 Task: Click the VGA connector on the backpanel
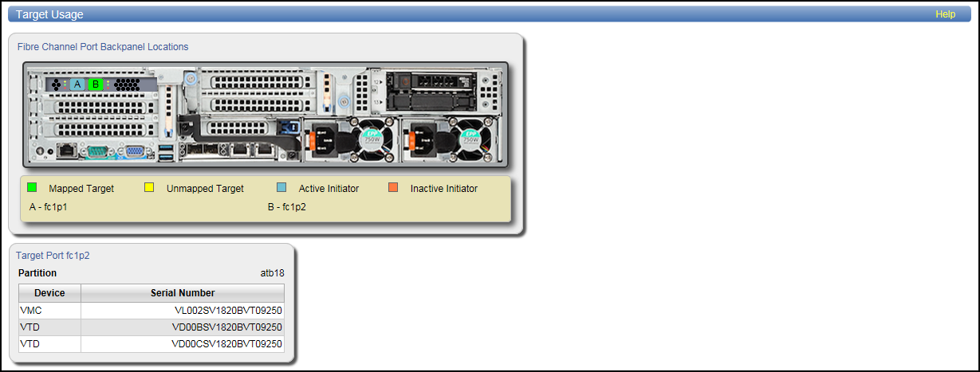(135, 150)
